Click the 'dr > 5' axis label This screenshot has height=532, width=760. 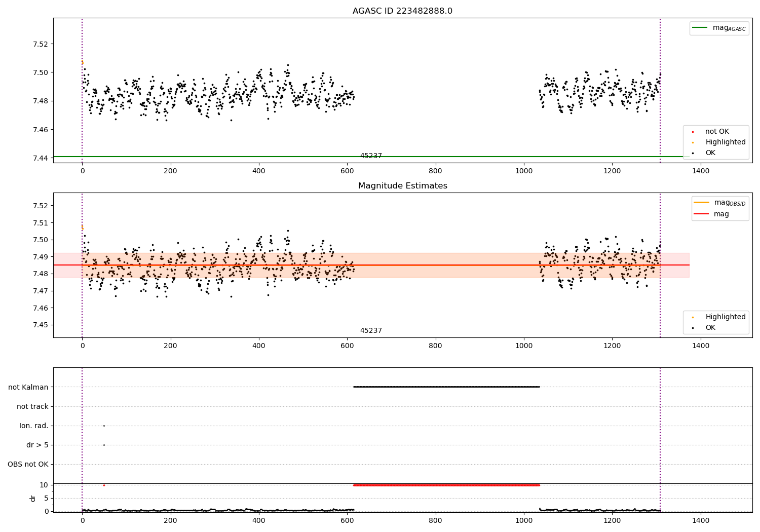pyautogui.click(x=37, y=445)
